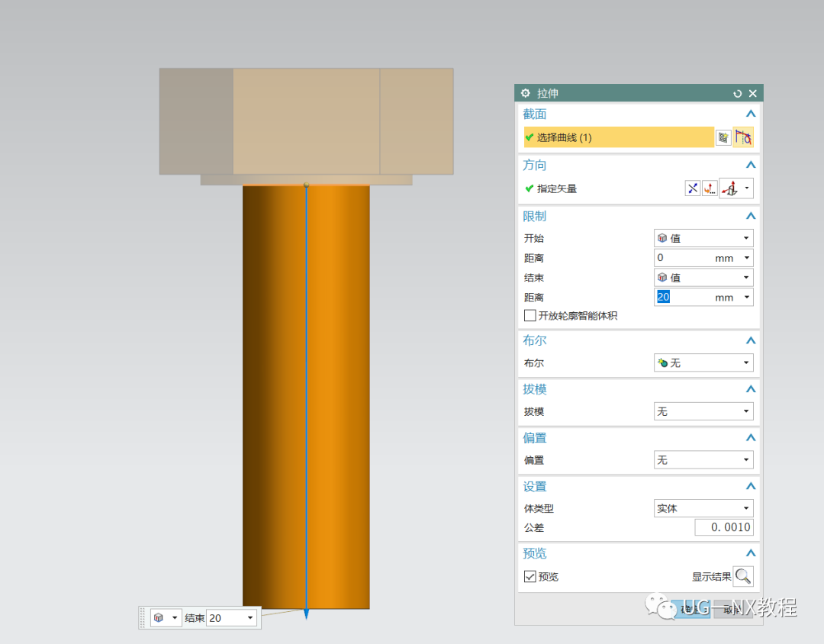824x644 pixels.
Task: Reset the 拉伸 dialog with the reset icon
Action: pyautogui.click(x=737, y=93)
